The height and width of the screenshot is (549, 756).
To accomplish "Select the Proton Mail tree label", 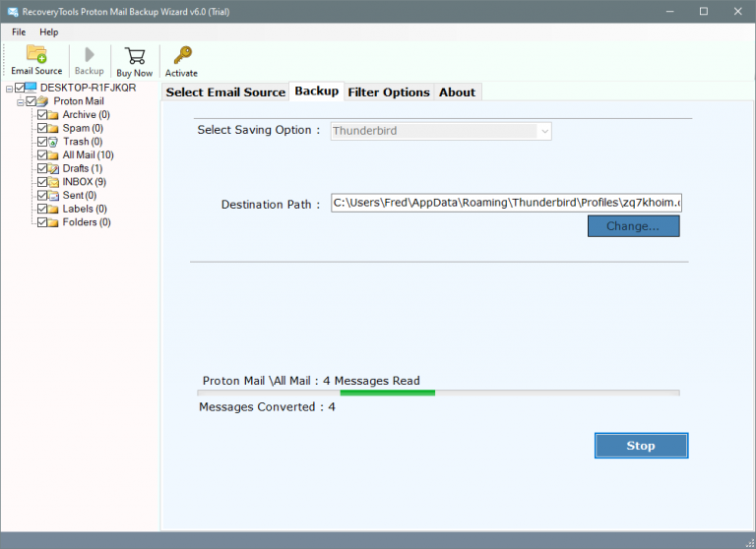I will [79, 101].
